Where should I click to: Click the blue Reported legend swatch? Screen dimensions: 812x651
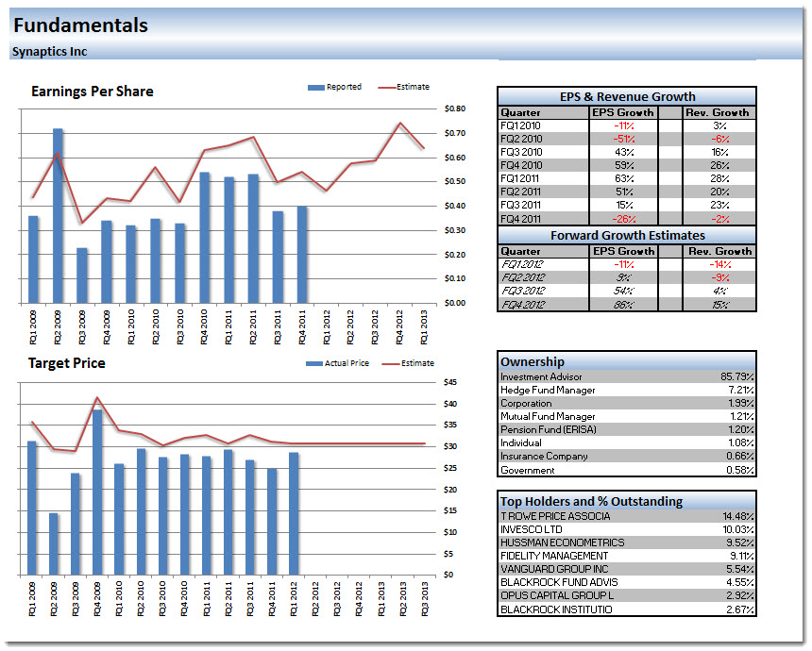click(316, 88)
